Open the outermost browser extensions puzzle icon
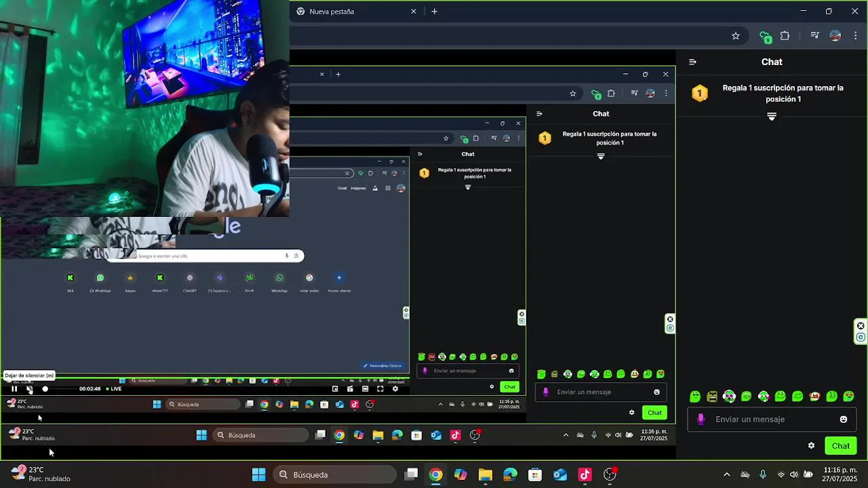Image resolution: width=868 pixels, height=488 pixels. 785,36
